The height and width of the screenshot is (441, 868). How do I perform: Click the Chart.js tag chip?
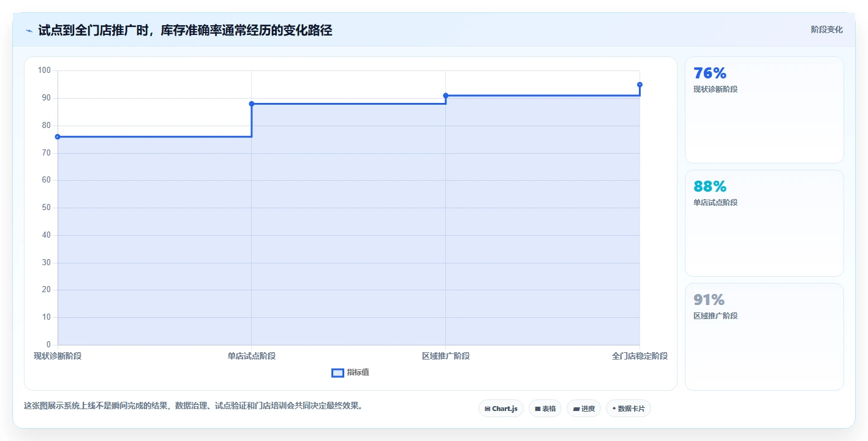pos(501,409)
